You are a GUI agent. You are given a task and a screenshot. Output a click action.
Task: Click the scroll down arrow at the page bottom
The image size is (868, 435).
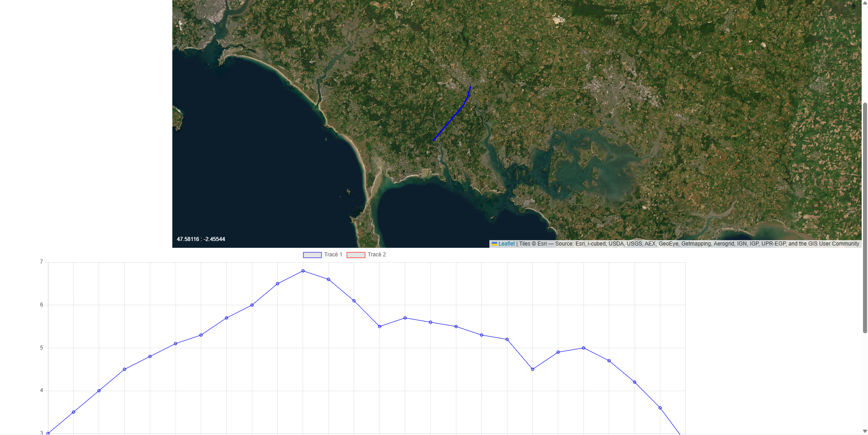[865, 431]
